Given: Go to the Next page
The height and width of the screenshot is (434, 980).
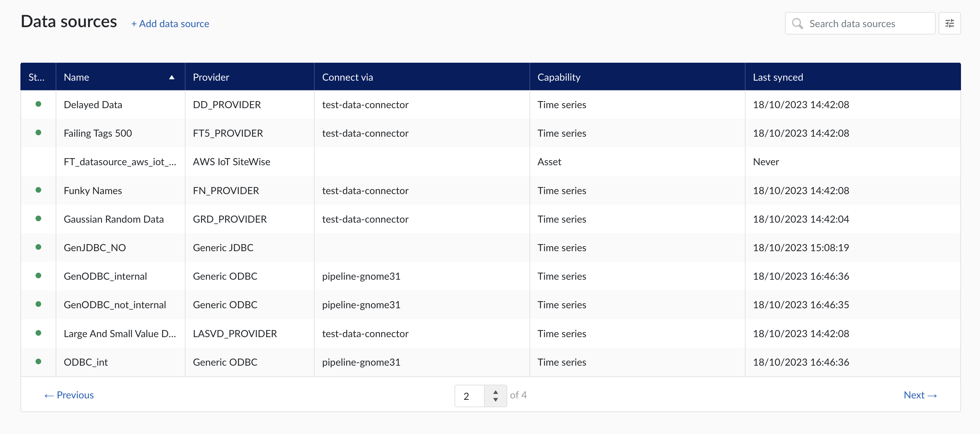Looking at the screenshot, I should 920,395.
